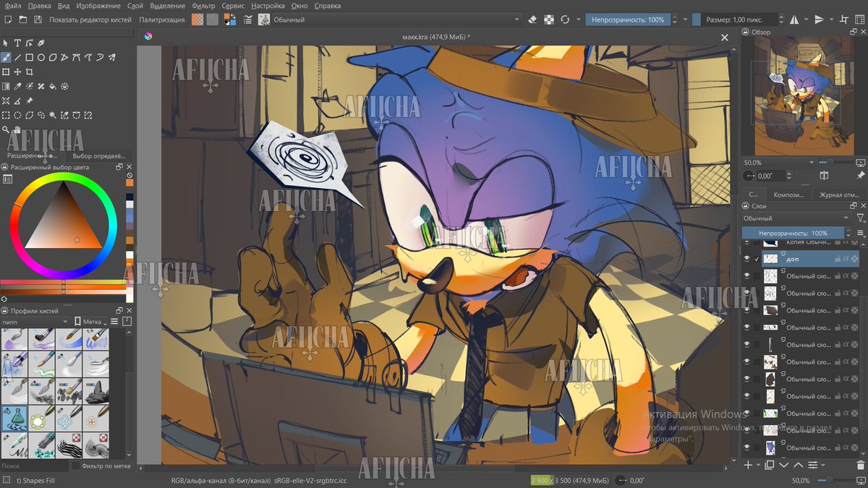Pick a color with the Color Sampler tool

17,86
